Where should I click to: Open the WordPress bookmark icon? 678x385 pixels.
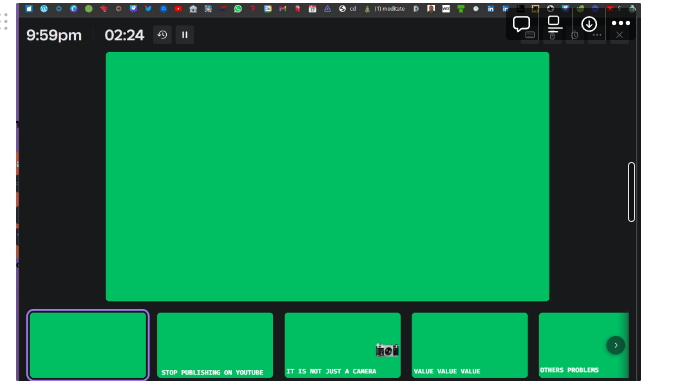(x=44, y=9)
